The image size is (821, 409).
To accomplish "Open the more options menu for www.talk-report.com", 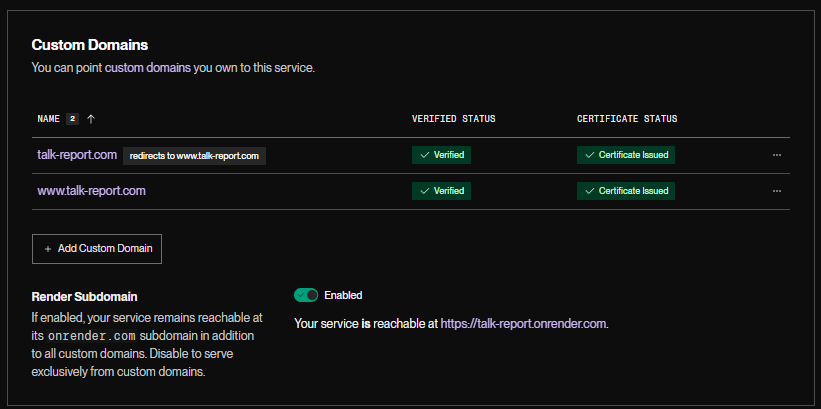I will point(776,191).
